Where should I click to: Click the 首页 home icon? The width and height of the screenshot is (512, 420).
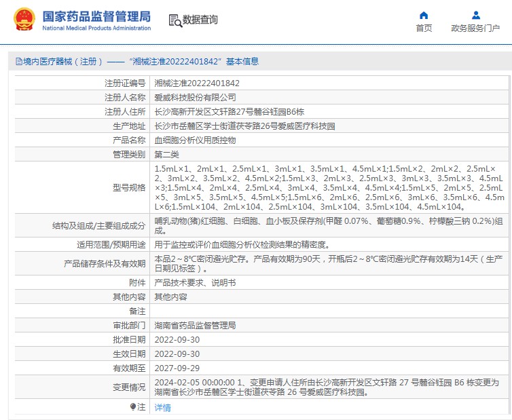click(x=424, y=16)
